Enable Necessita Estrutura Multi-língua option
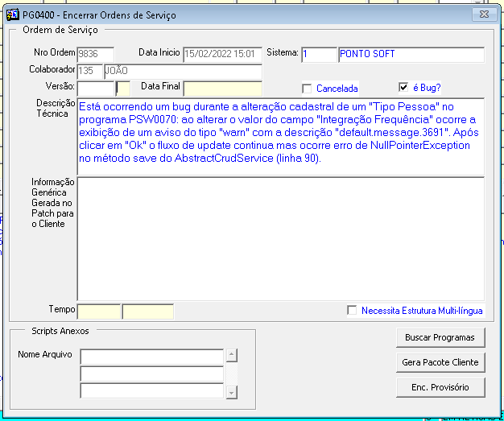 click(352, 310)
